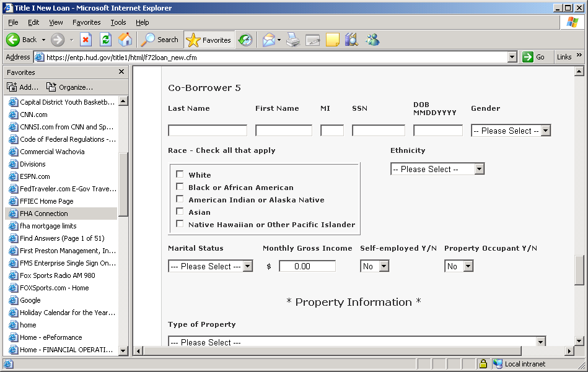Go to the Home page icon

tap(125, 40)
